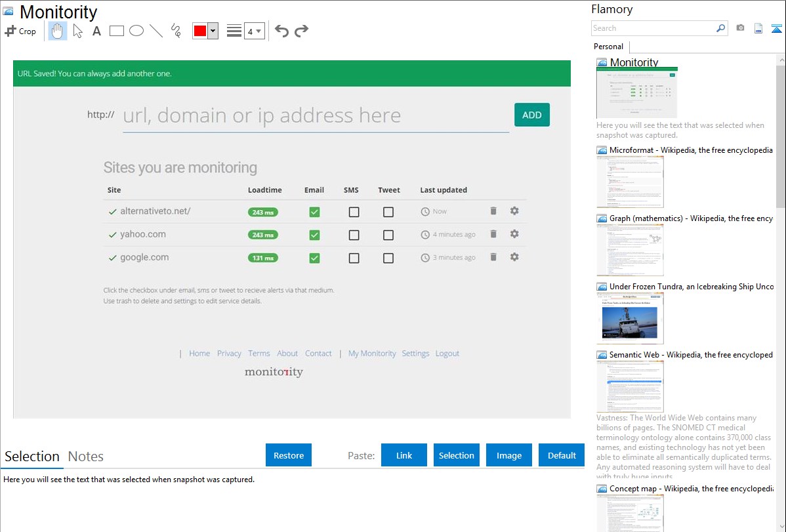
Task: Select the Graph (mathematics) snapshot title
Action: coord(691,218)
